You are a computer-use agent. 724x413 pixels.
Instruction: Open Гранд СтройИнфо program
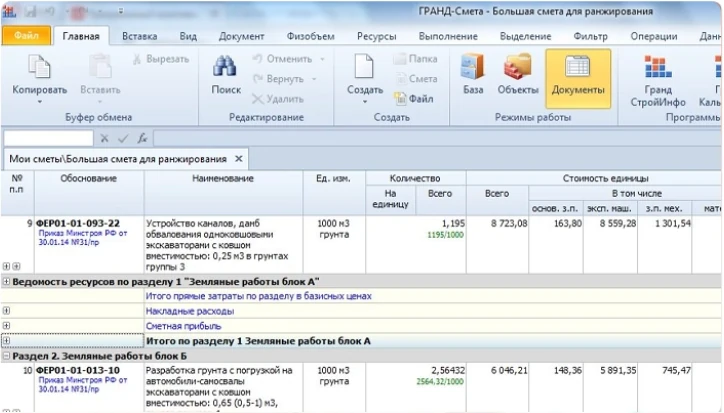click(x=658, y=79)
